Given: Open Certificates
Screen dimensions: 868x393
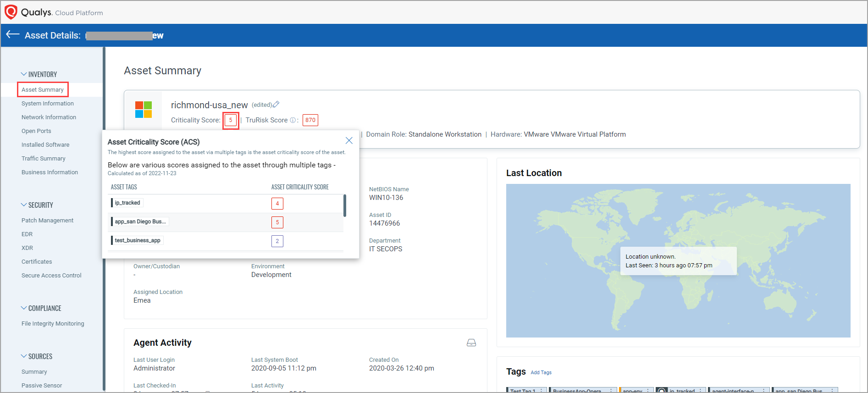Looking at the screenshot, I should [x=37, y=261].
